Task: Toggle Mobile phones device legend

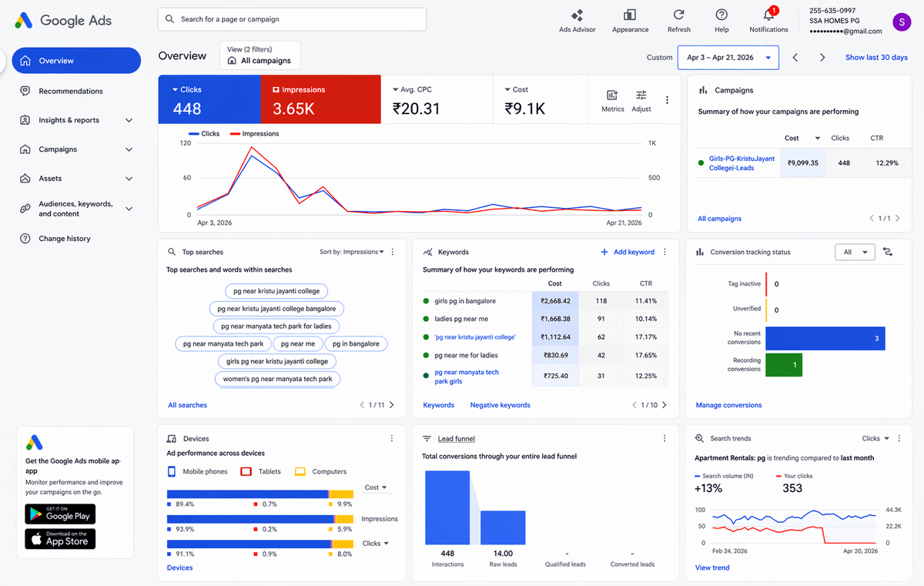Action: (197, 471)
